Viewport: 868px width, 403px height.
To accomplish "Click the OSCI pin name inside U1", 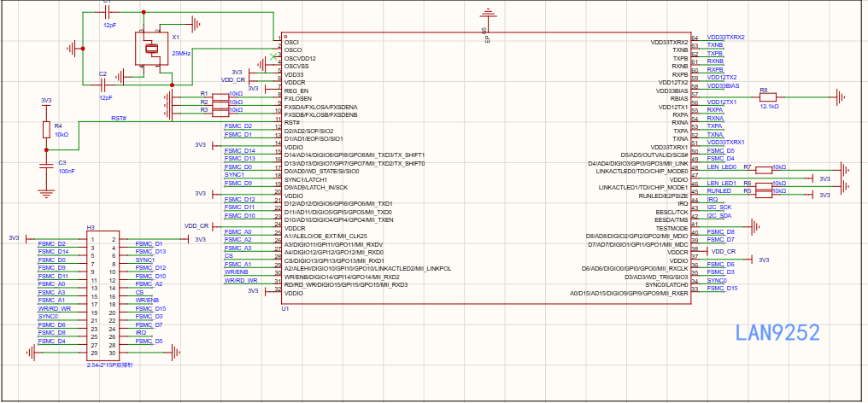I will click(291, 42).
